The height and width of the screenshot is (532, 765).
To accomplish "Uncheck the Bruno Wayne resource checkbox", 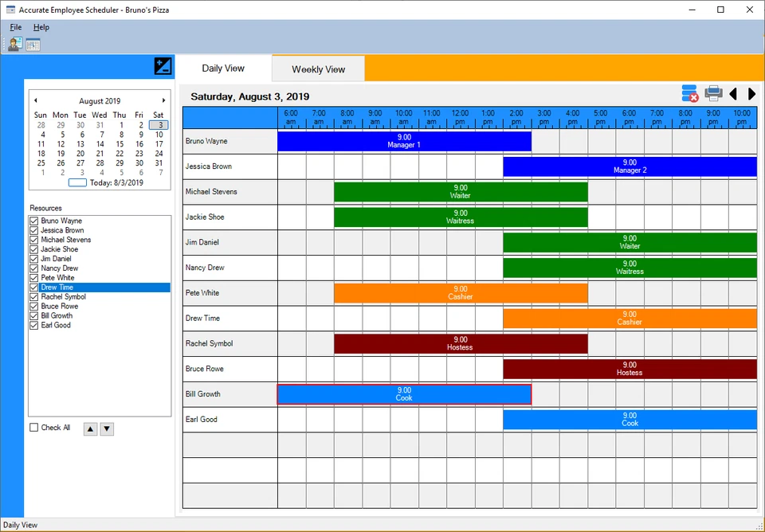I will (x=34, y=221).
